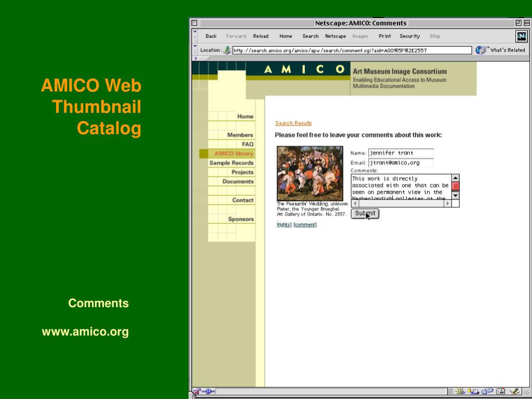
Task: Click the window collapse box in title bar
Action: click(x=527, y=23)
